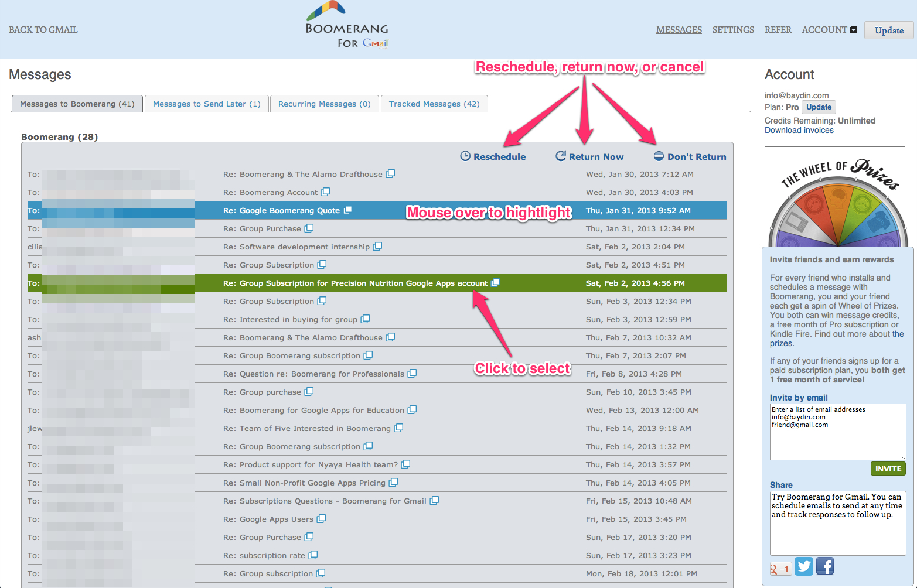Select row dated Sat, Feb 2, 2013 4:51 PM

point(377,265)
